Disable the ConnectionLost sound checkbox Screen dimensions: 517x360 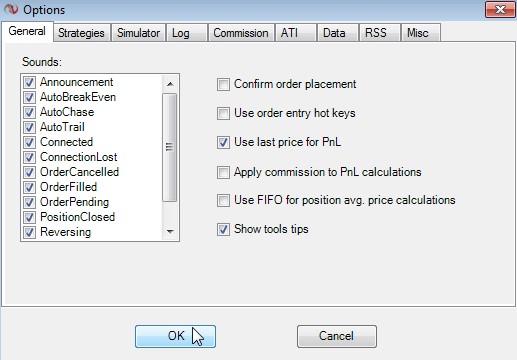29,157
